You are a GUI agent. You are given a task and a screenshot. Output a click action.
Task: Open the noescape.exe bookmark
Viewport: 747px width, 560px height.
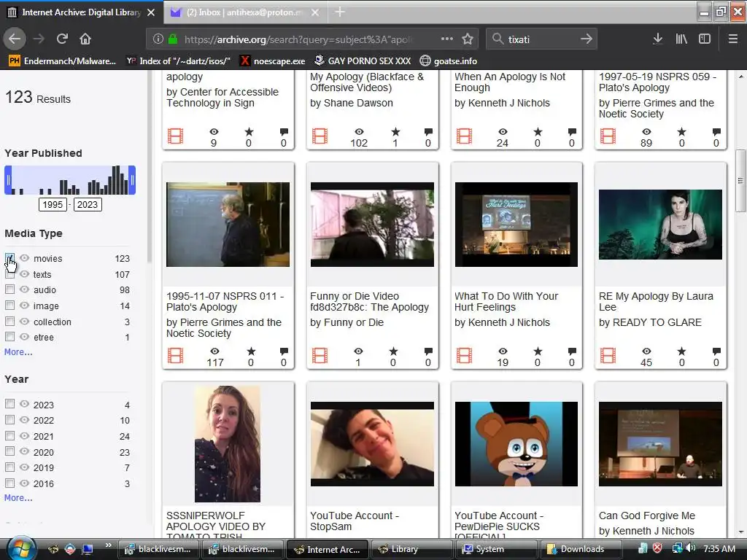(x=273, y=61)
